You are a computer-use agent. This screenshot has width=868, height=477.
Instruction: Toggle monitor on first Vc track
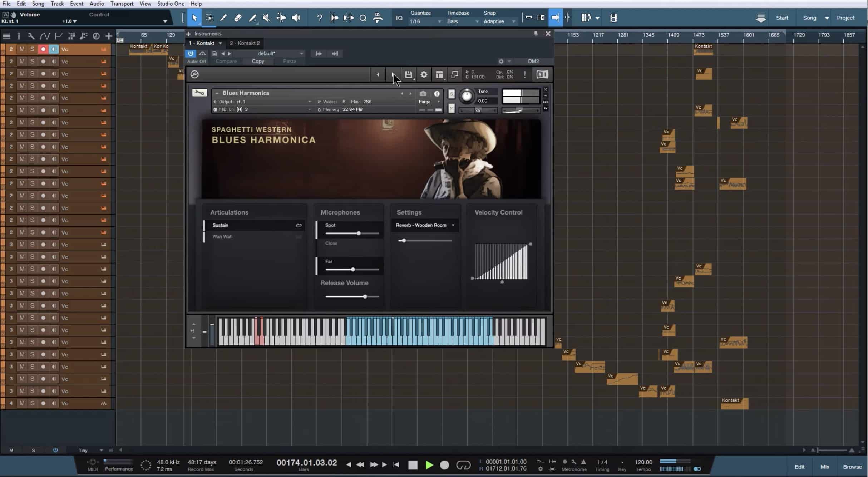point(54,49)
